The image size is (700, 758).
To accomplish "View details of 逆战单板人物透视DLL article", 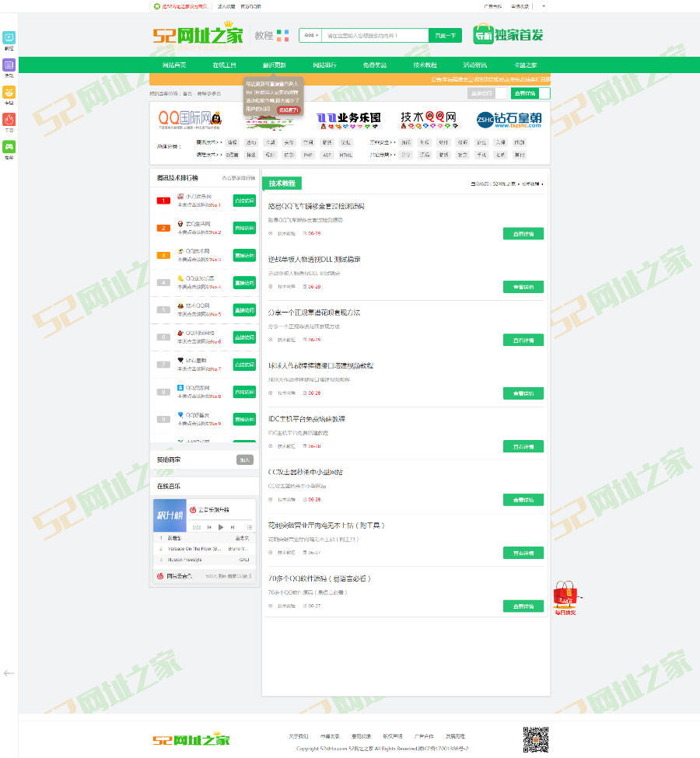I will [523, 287].
